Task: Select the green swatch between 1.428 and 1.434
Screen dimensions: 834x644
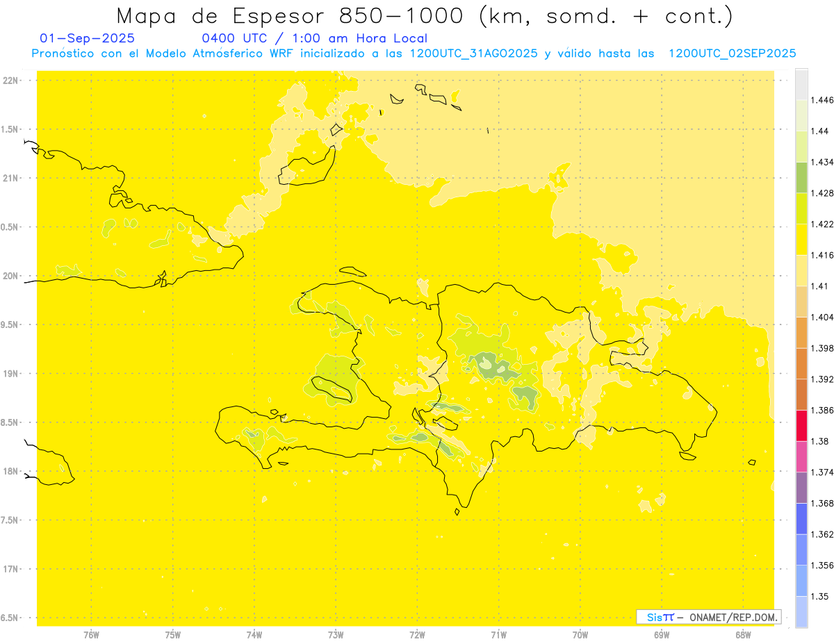Action: tap(801, 177)
